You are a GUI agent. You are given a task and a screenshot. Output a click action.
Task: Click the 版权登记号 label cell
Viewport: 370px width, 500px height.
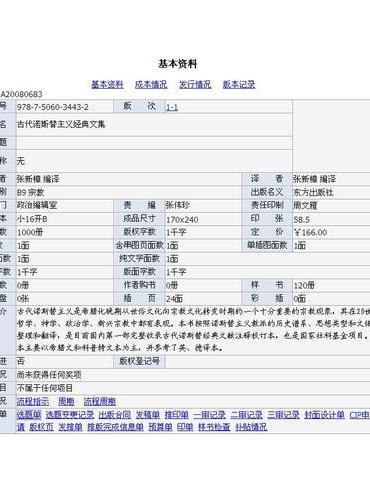pos(139,361)
